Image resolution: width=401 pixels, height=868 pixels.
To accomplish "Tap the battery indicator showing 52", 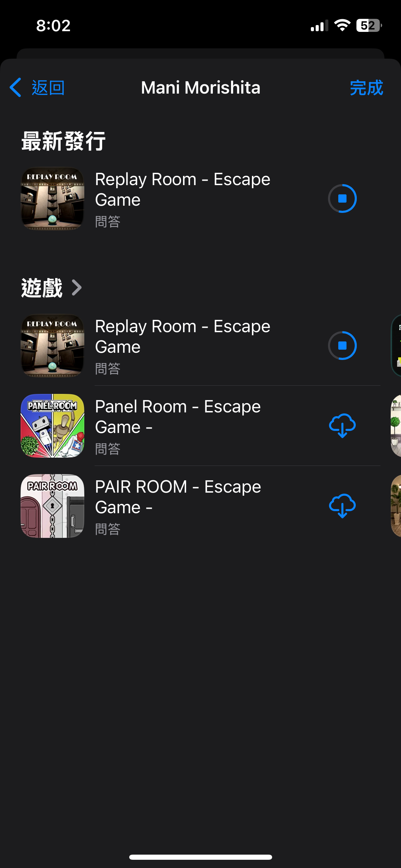I will click(369, 25).
